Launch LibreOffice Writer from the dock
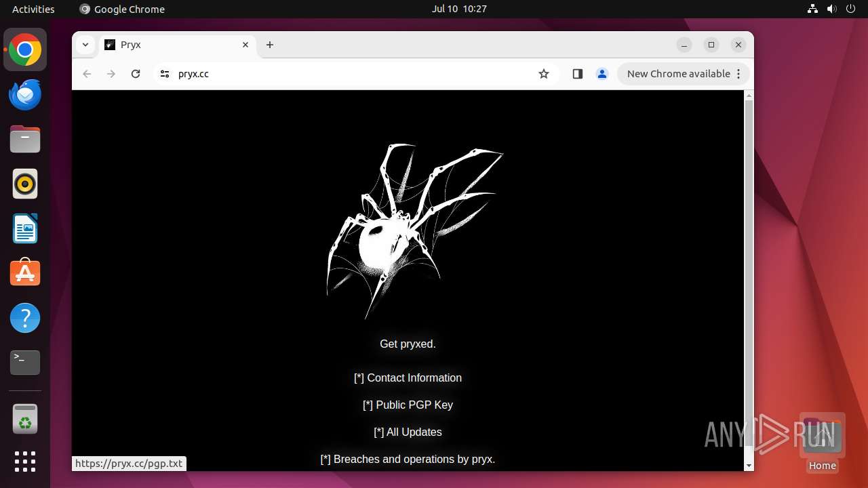 pos(25,228)
